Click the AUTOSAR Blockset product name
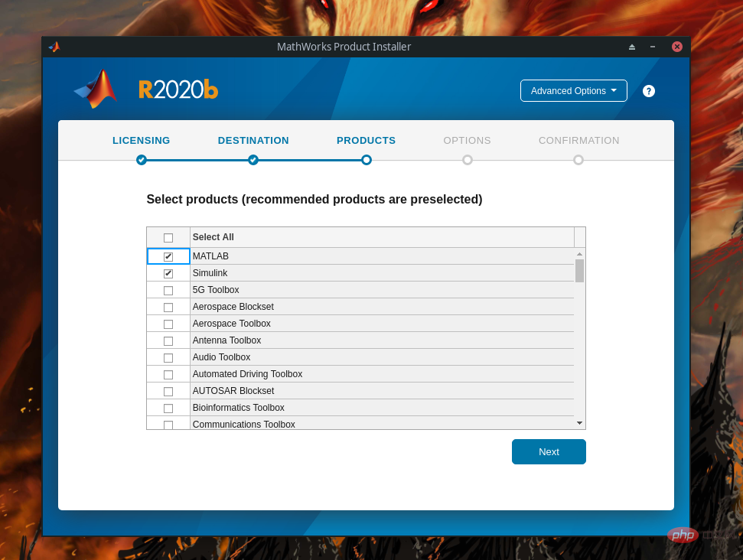 coord(233,390)
